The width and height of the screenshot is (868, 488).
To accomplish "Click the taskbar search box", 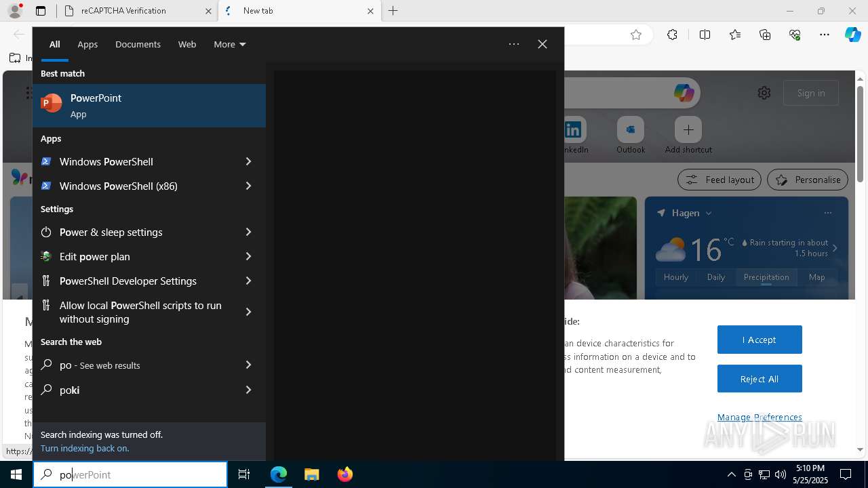I will pos(130,474).
